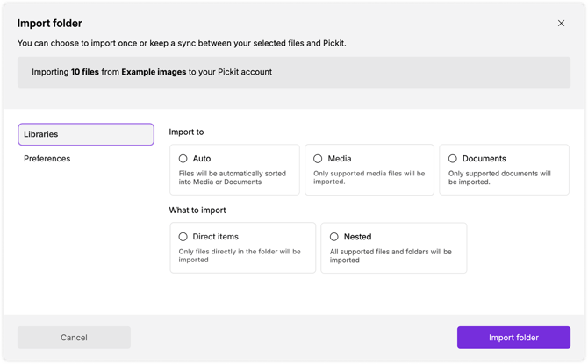Select the Auto radio button
The image size is (588, 364).
pos(183,159)
